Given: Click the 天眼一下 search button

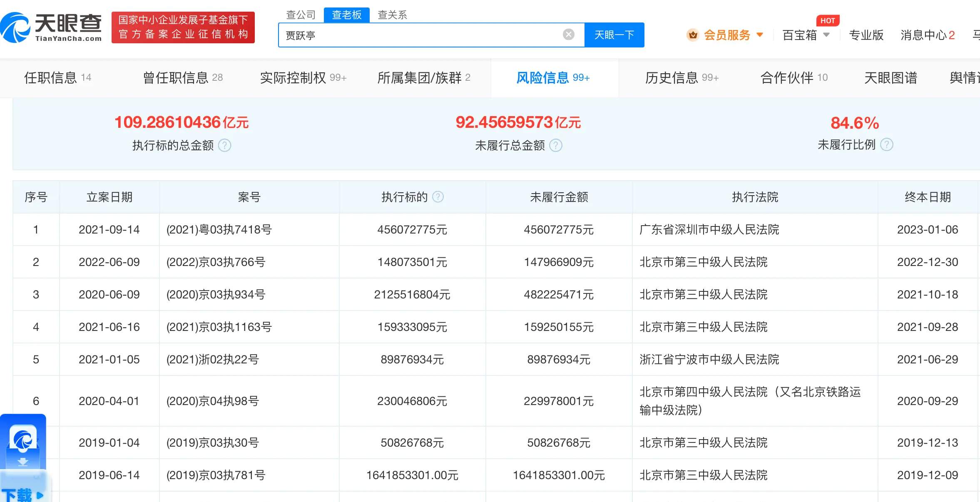Looking at the screenshot, I should click(614, 35).
